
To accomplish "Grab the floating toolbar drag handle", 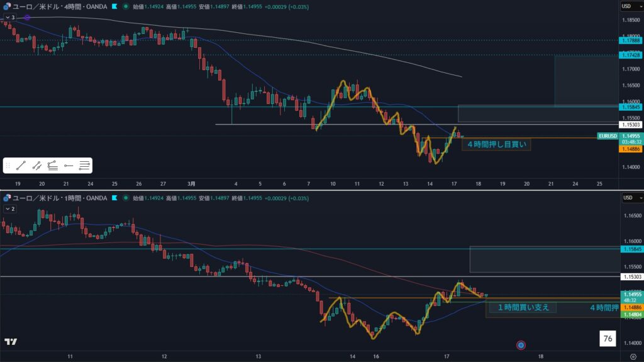I will [x=8, y=166].
